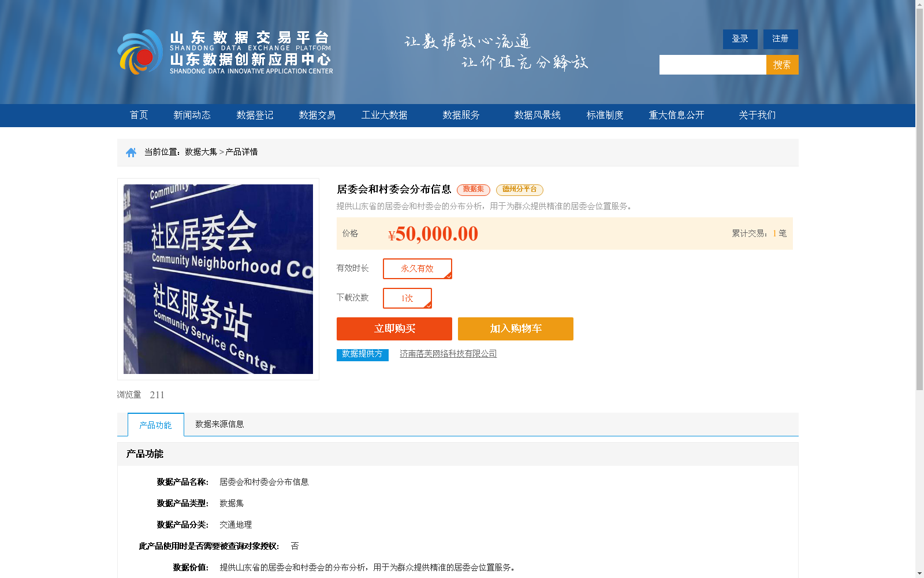
Task: Open 数据服务 navigation item
Action: click(461, 115)
